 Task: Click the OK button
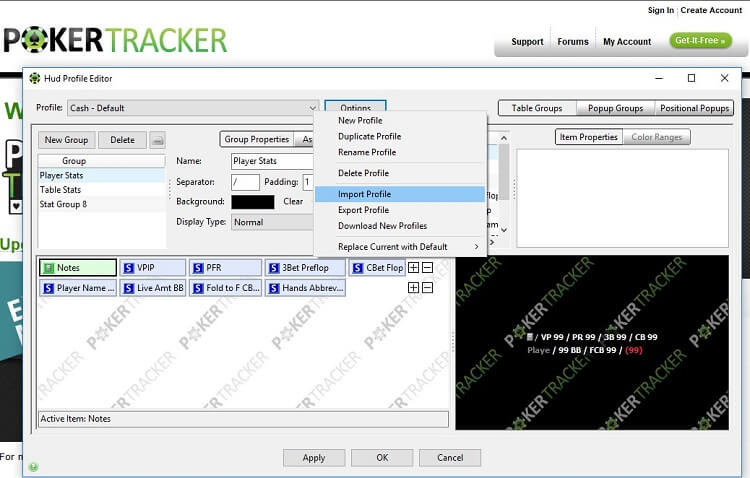pos(382,457)
